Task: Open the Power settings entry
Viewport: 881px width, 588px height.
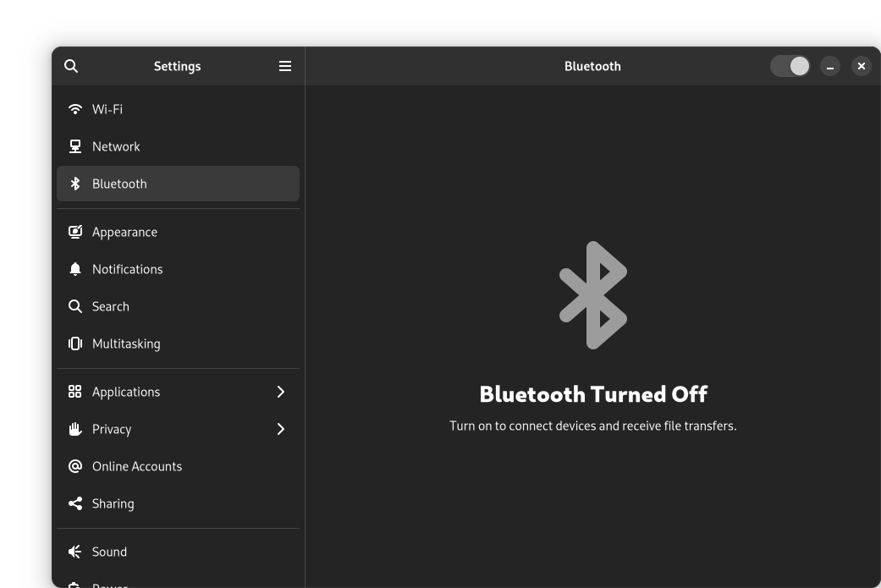Action: (108, 584)
